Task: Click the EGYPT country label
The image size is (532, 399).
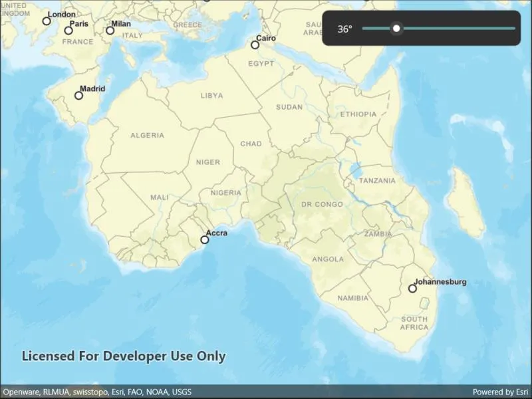Action: (x=261, y=64)
